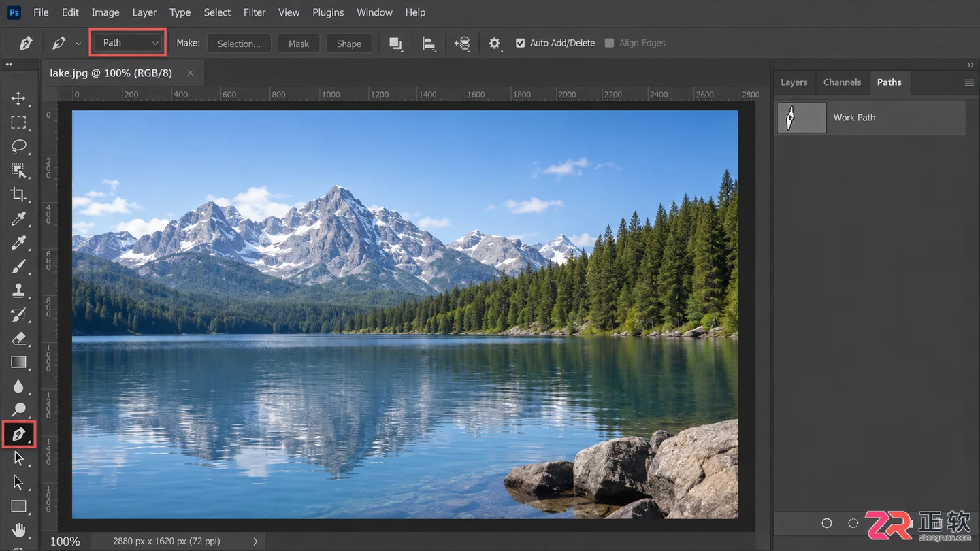Select the Lasso tool
This screenshot has height=551, width=980.
click(18, 146)
